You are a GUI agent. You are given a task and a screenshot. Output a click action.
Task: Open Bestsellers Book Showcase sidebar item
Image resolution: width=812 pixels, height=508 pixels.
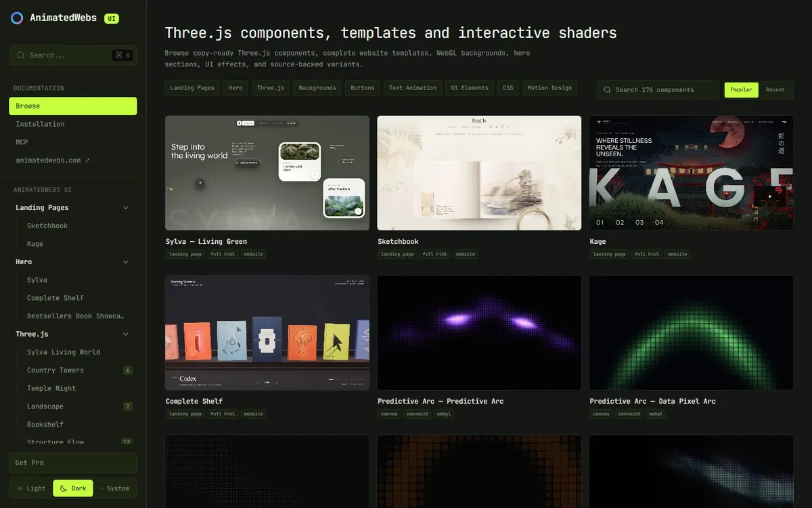[x=76, y=316]
